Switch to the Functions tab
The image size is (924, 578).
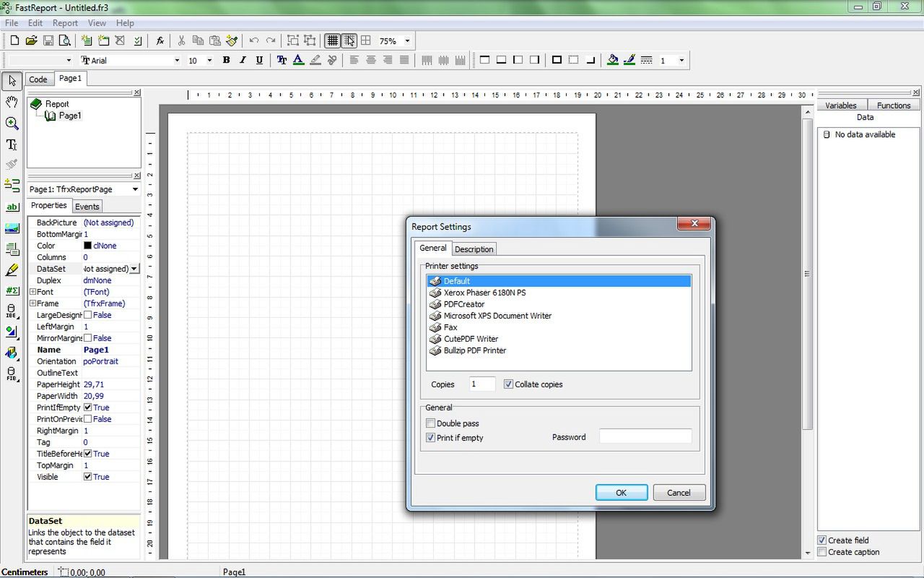click(894, 105)
